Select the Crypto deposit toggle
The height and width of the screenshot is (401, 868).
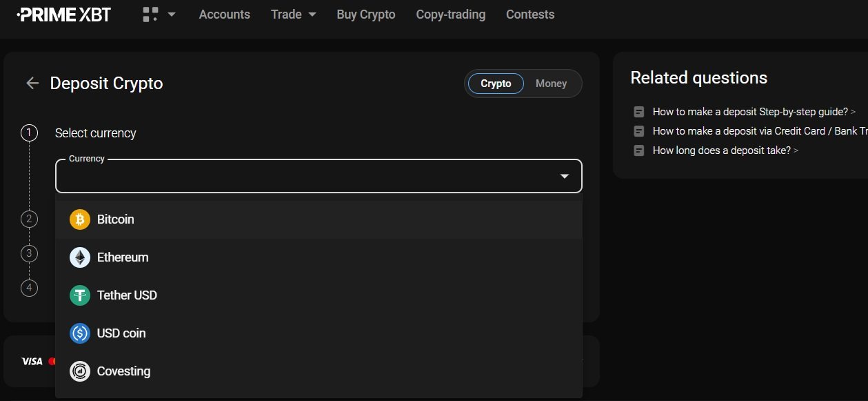tap(496, 84)
